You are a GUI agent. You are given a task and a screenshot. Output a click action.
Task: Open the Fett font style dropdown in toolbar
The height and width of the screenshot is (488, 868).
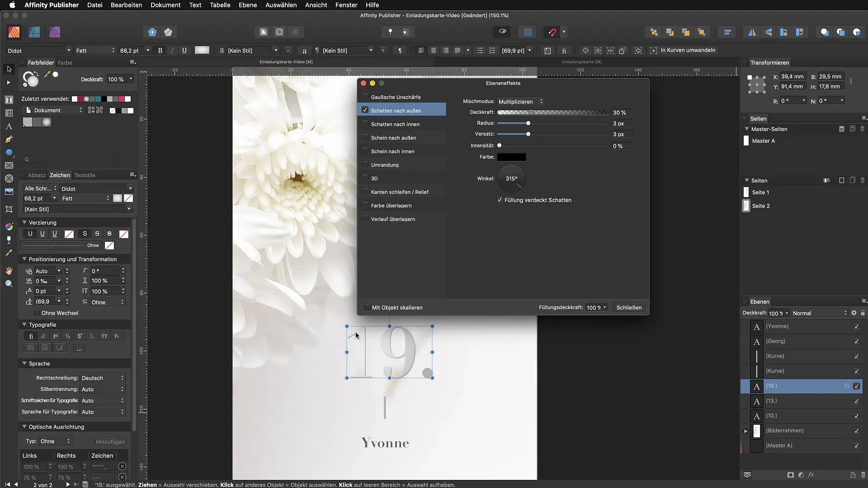[x=95, y=51]
